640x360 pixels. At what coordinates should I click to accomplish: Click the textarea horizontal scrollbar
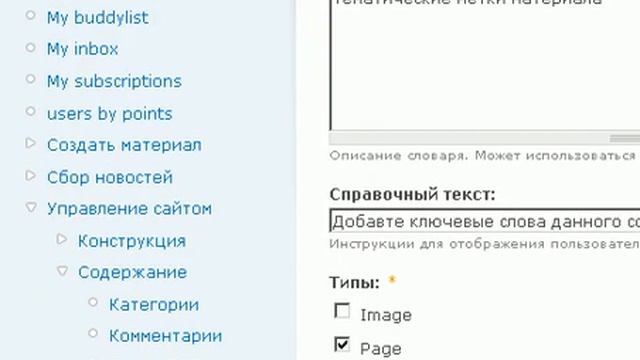click(x=484, y=139)
